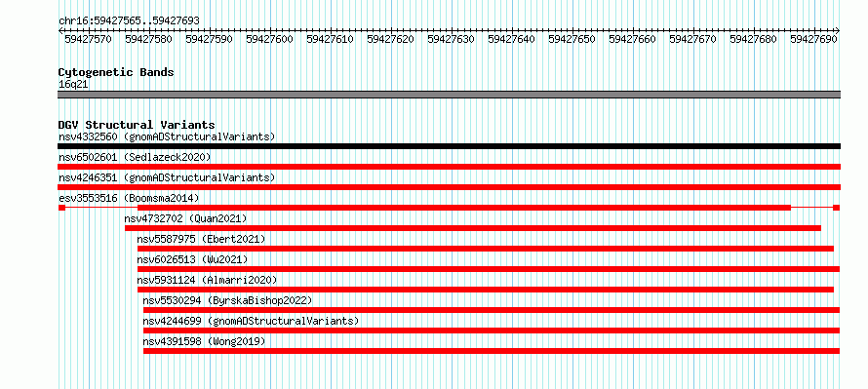Click ruler position 59427610
The height and width of the screenshot is (389, 868).
point(330,39)
